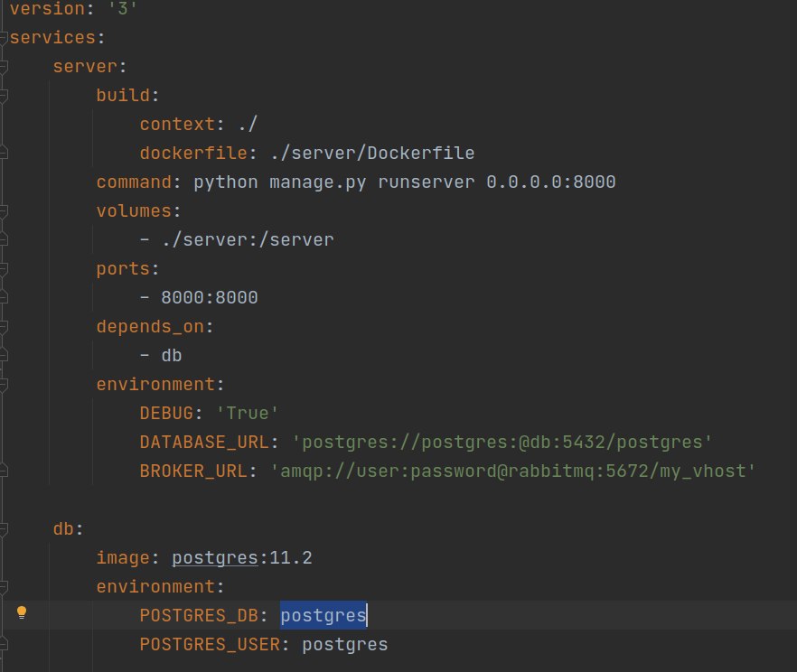The image size is (797, 672).
Task: Collapse the server environment fold marker
Action: (x=4, y=385)
